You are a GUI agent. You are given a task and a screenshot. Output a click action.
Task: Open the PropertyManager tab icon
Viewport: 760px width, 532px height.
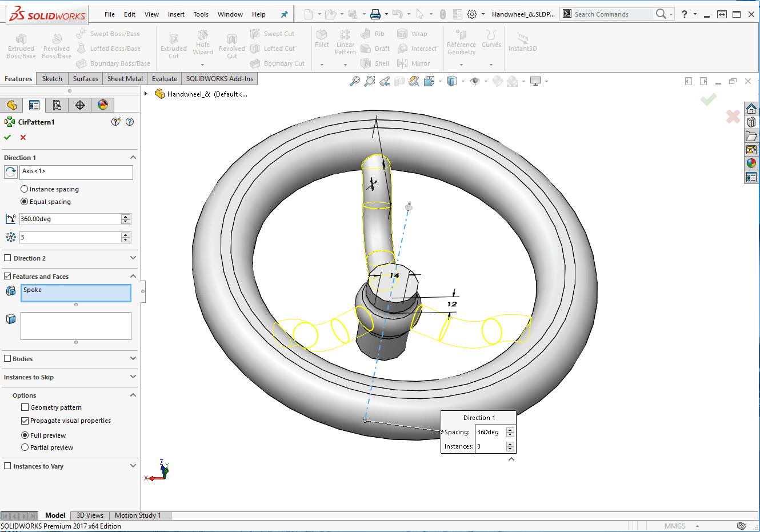click(x=34, y=105)
